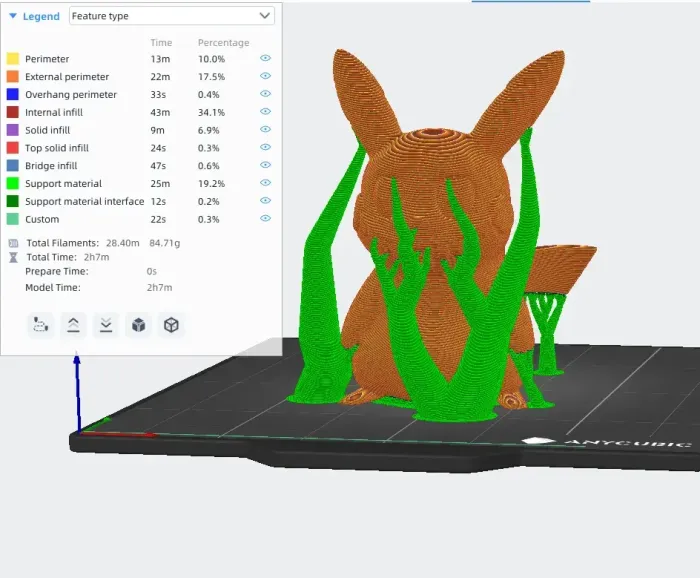Select the purple Solid infill swatch
700x578 pixels.
(x=13, y=130)
